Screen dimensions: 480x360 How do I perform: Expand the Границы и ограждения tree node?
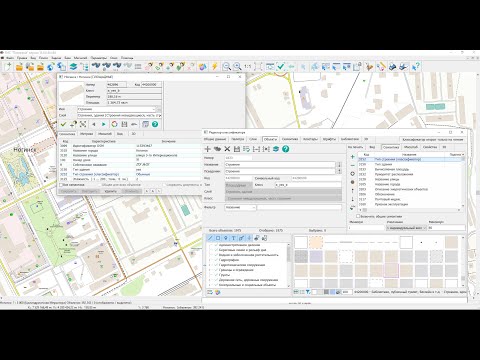tap(210, 270)
